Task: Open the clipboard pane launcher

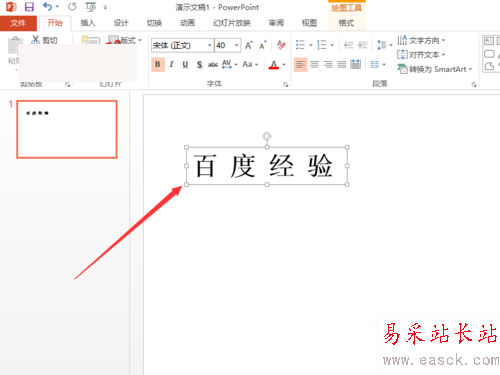Action: pos(68,85)
